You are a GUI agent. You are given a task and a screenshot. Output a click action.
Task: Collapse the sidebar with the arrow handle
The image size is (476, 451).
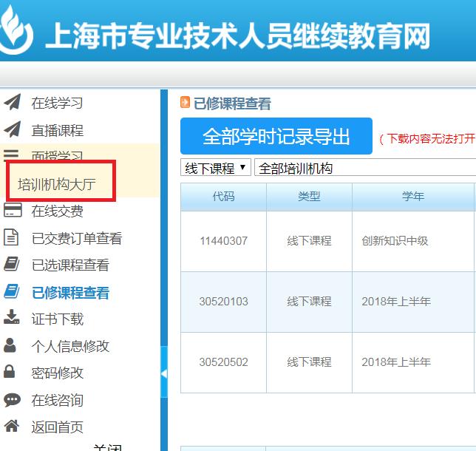(164, 373)
